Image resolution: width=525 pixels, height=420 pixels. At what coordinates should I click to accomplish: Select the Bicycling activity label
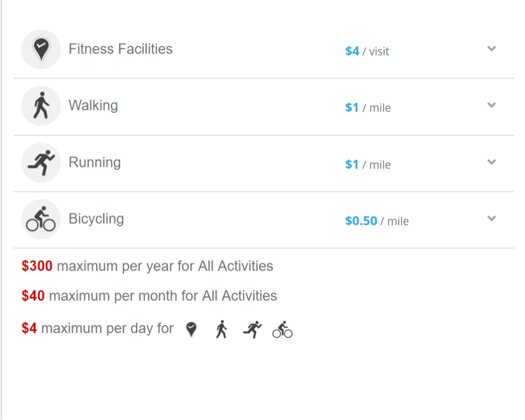click(x=96, y=219)
